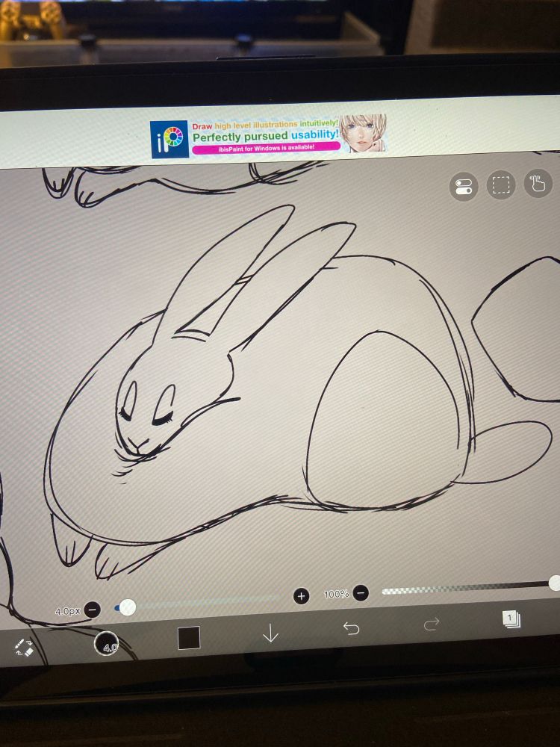Open the ibisPaint advertisement banner

pos(268,136)
